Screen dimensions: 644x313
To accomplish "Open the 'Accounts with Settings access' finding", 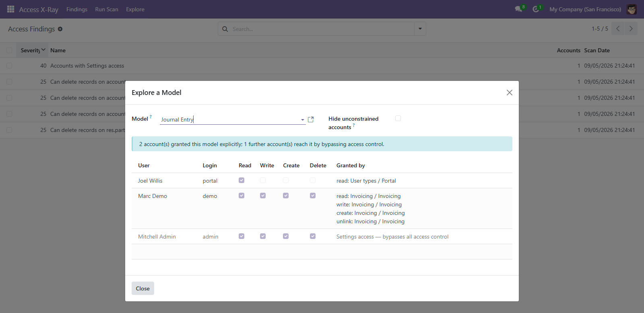I will pos(87,66).
